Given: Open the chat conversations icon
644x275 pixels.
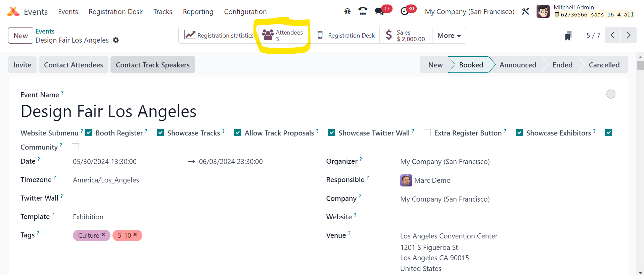Looking at the screenshot, I should (379, 11).
